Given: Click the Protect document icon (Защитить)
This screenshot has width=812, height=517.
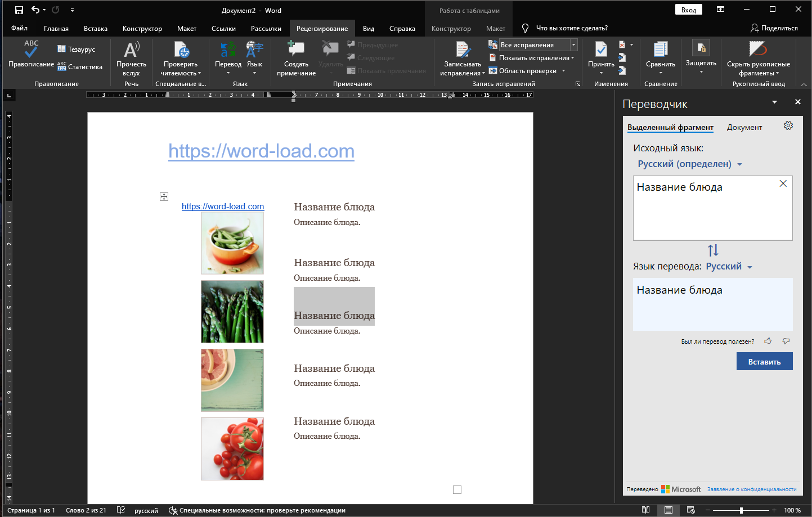Looking at the screenshot, I should (701, 48).
